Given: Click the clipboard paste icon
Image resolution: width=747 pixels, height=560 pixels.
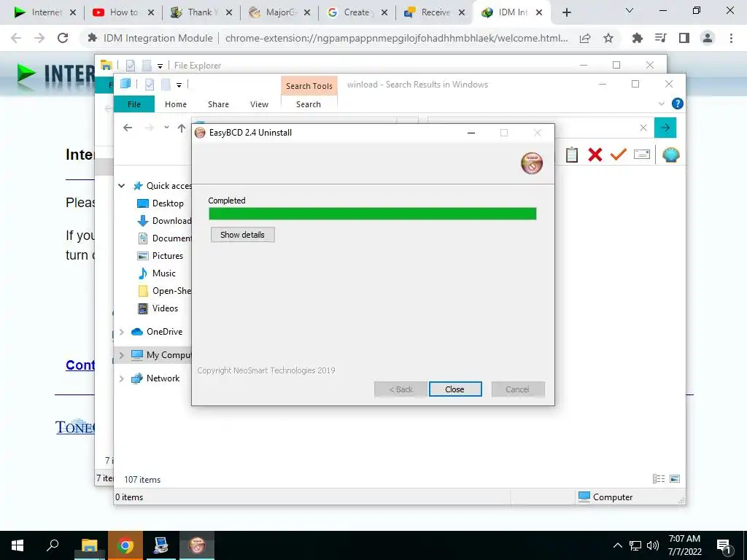Looking at the screenshot, I should tap(572, 155).
